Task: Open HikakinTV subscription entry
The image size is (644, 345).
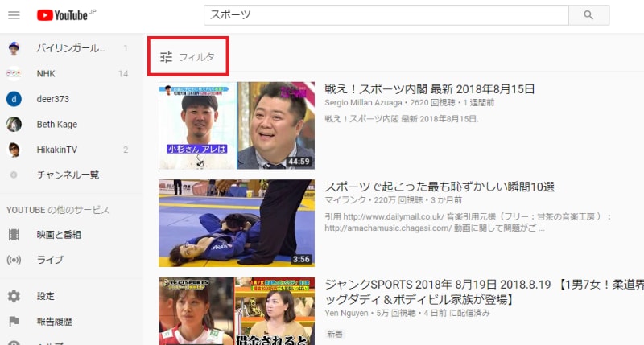Action: coord(71,150)
